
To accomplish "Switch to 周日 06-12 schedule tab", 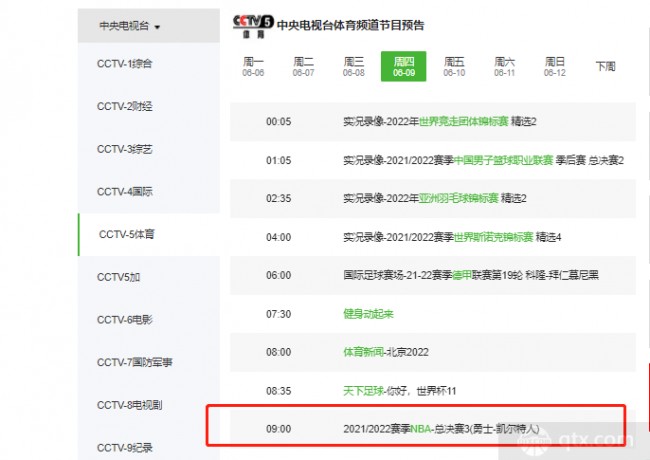I will coord(555,66).
